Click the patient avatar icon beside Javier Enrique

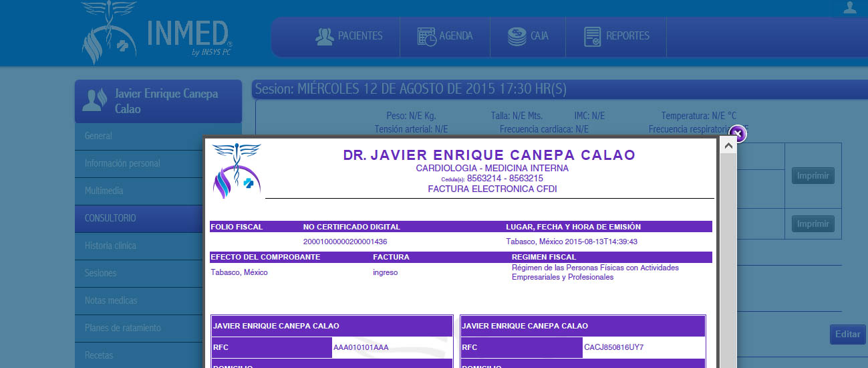pyautogui.click(x=93, y=100)
